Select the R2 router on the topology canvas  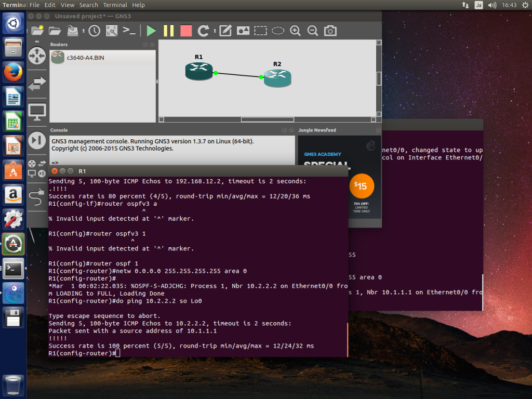tap(277, 78)
